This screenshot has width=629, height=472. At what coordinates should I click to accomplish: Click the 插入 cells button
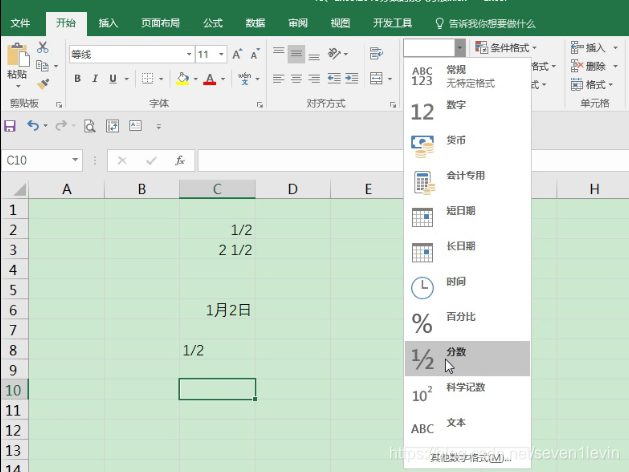click(594, 48)
